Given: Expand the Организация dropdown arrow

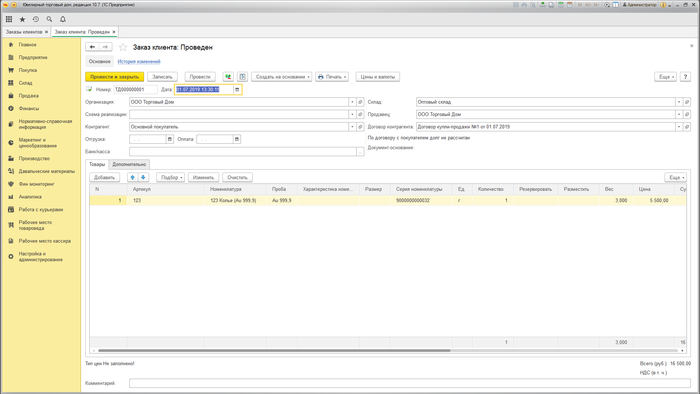Looking at the screenshot, I should [x=352, y=102].
